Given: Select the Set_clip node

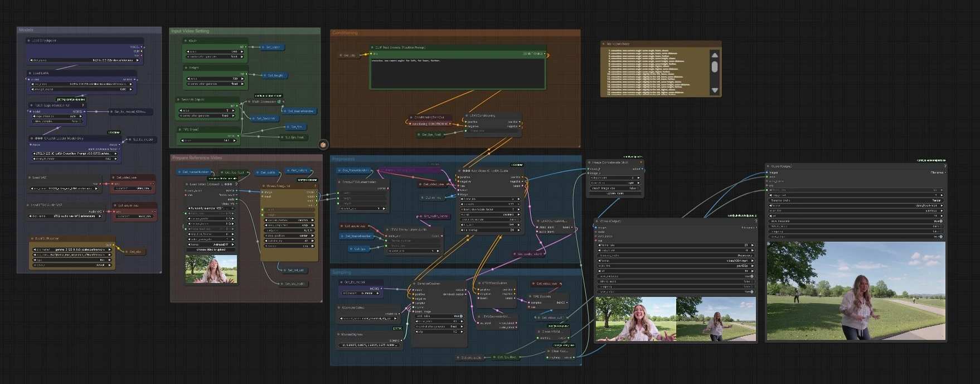Looking at the screenshot, I should coord(135,252).
